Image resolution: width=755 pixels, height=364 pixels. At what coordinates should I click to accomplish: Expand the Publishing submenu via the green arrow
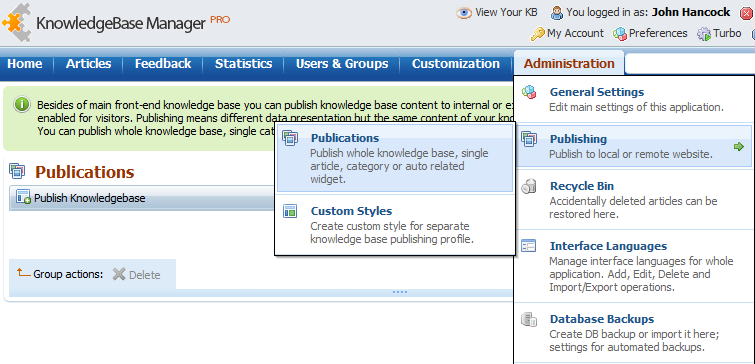739,146
